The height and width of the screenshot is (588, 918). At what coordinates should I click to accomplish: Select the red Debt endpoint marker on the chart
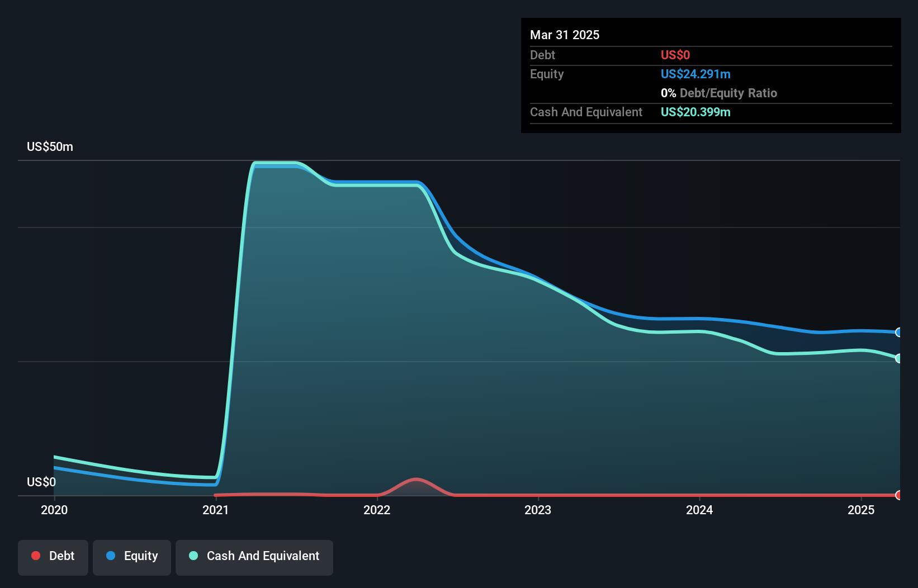899,495
